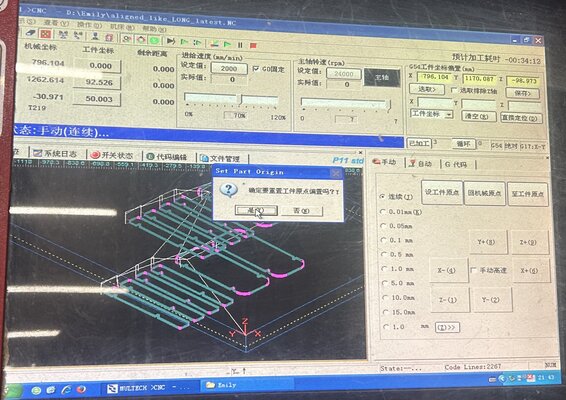Open Internet Explorer icon in the taskbar
This screenshot has height=400, width=566.
pyautogui.click(x=66, y=390)
